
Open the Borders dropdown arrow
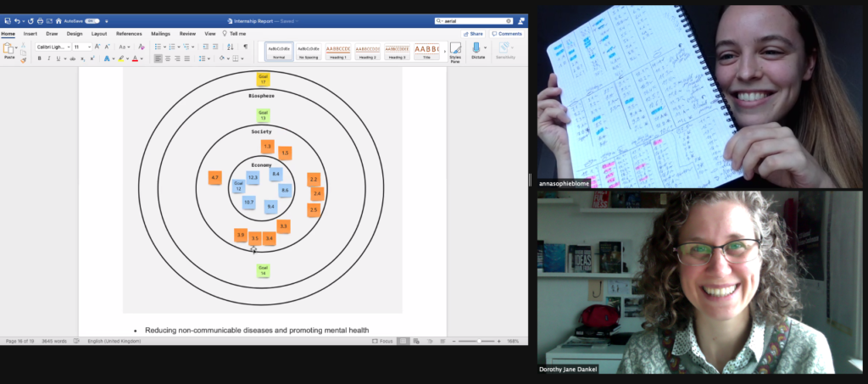(242, 58)
